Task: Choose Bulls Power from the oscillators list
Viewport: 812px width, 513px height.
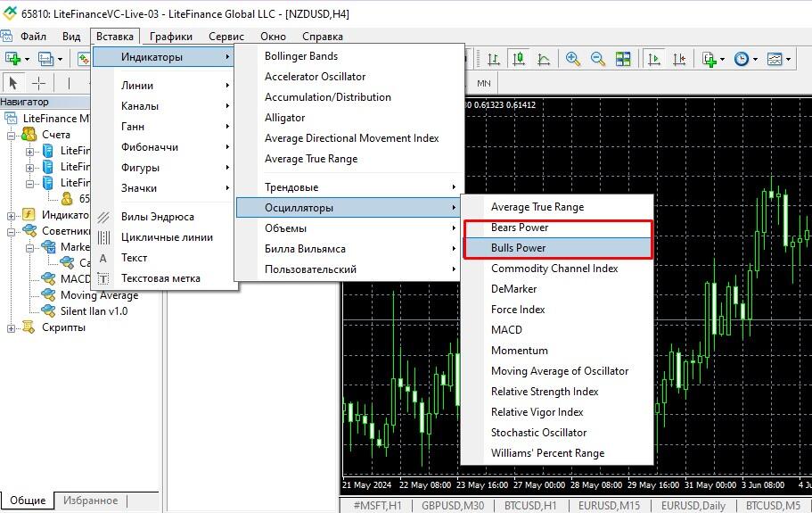Action: point(518,248)
